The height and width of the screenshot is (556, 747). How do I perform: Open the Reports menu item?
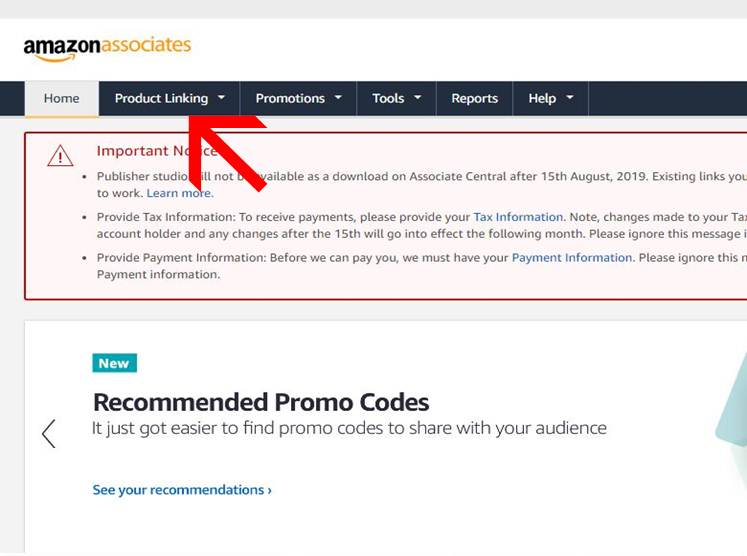(474, 98)
